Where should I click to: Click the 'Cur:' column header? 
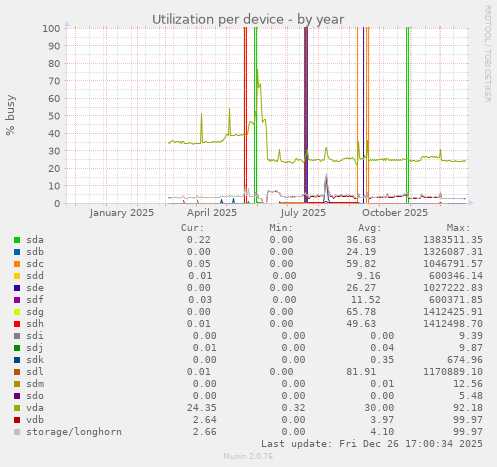(x=192, y=228)
